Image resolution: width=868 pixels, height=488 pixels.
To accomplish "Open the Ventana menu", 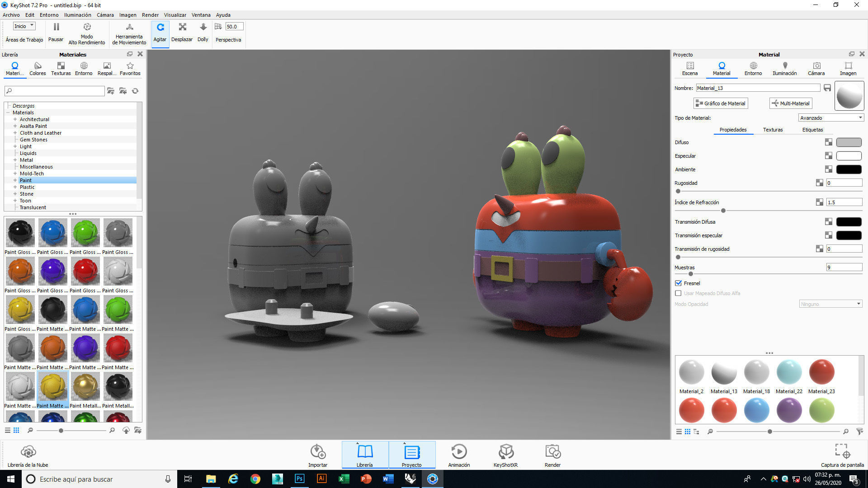I will pos(201,15).
